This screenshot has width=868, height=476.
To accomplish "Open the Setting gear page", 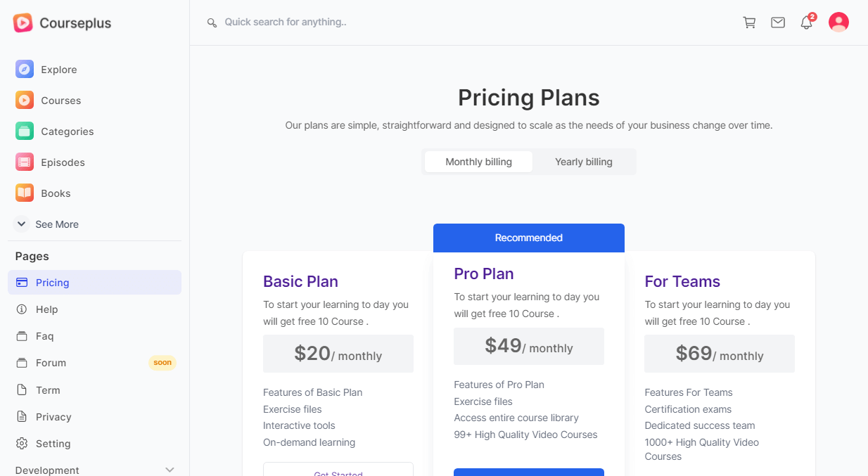I will tap(53, 444).
